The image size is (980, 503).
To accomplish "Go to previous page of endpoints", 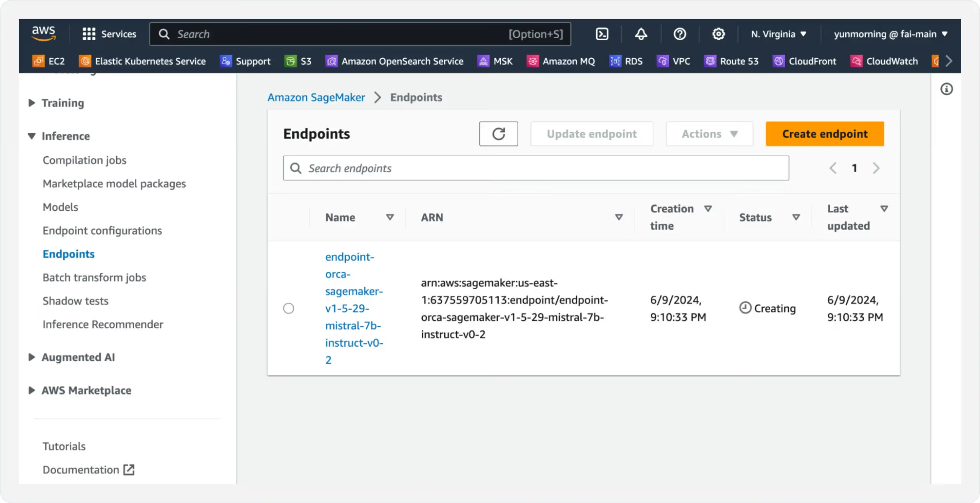I will point(833,168).
